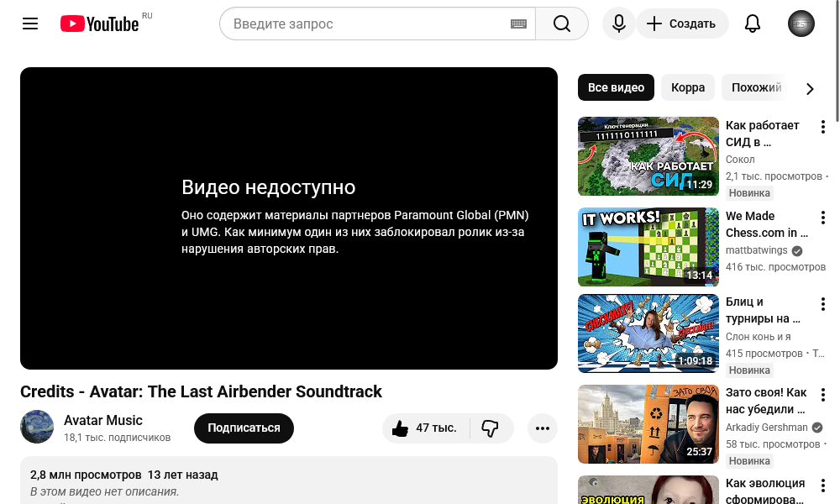Click the Arkadiy Gershman channel name
This screenshot has width=840, height=504.
click(x=767, y=428)
